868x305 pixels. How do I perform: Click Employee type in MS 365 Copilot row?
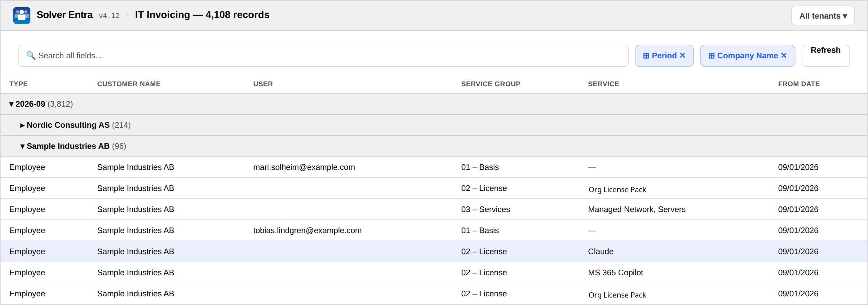pos(27,273)
